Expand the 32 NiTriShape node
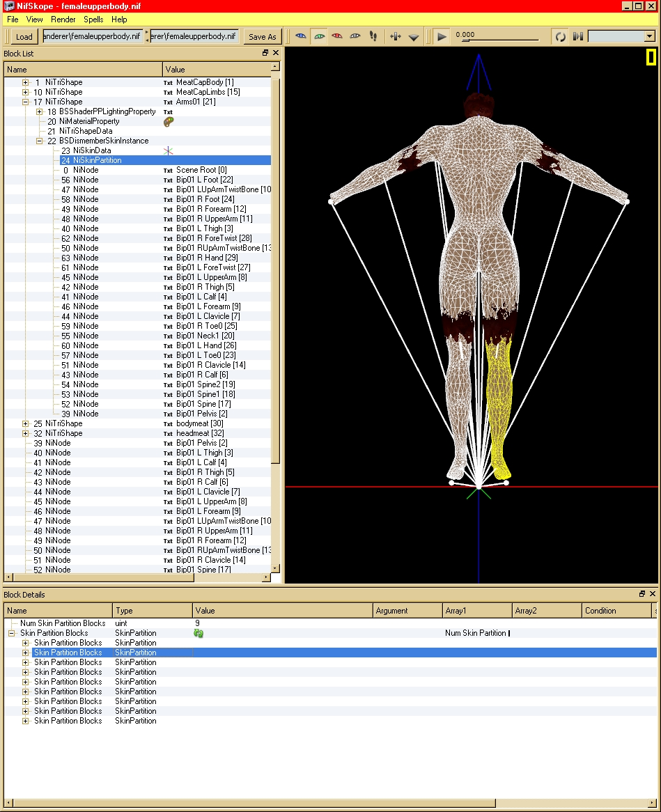 25,433
